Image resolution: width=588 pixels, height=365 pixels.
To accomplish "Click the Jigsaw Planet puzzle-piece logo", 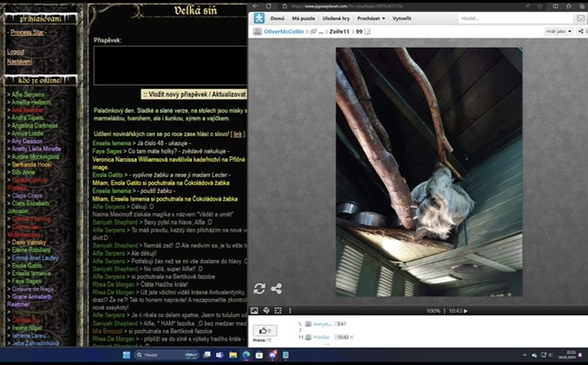I will pyautogui.click(x=259, y=18).
